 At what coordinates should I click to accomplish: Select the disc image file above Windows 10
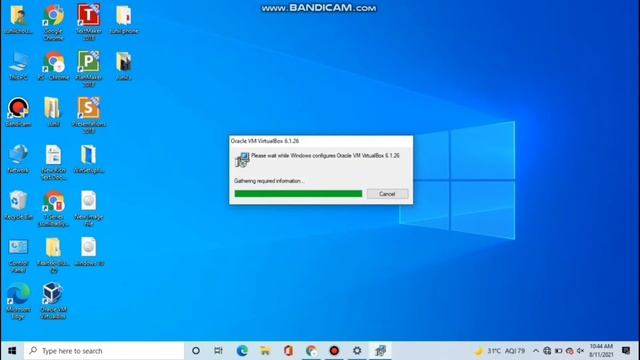[x=89, y=208]
